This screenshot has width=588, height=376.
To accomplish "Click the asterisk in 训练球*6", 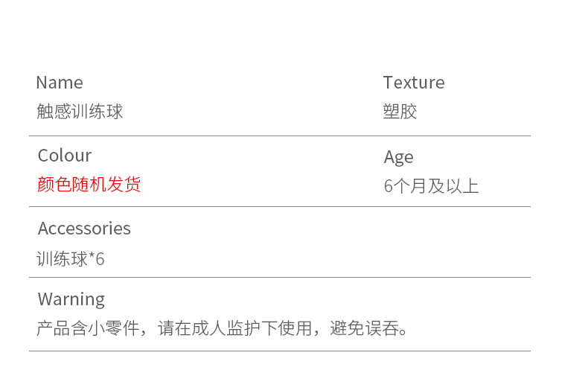I will pos(92,258).
